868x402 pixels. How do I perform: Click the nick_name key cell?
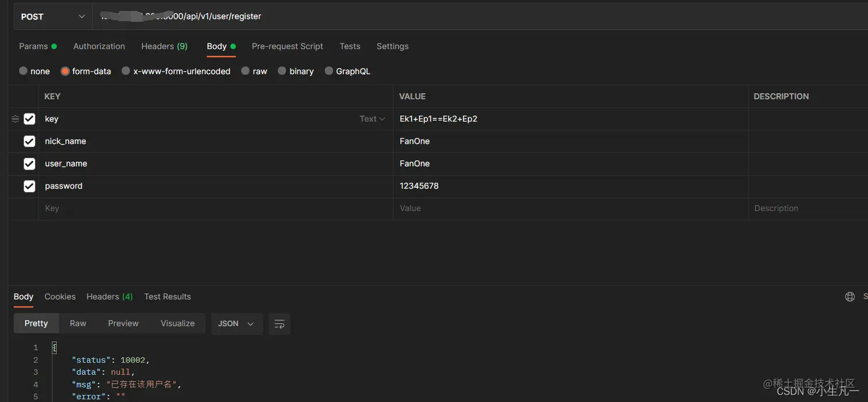pos(215,141)
